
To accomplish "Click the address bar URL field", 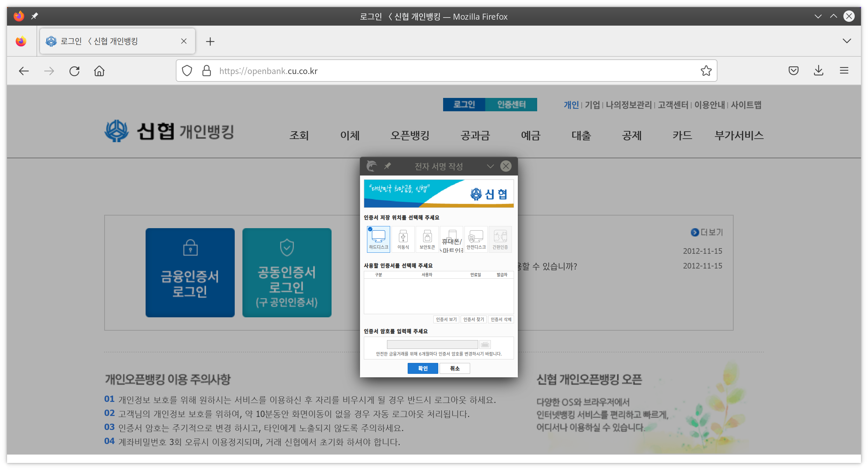I will (446, 71).
